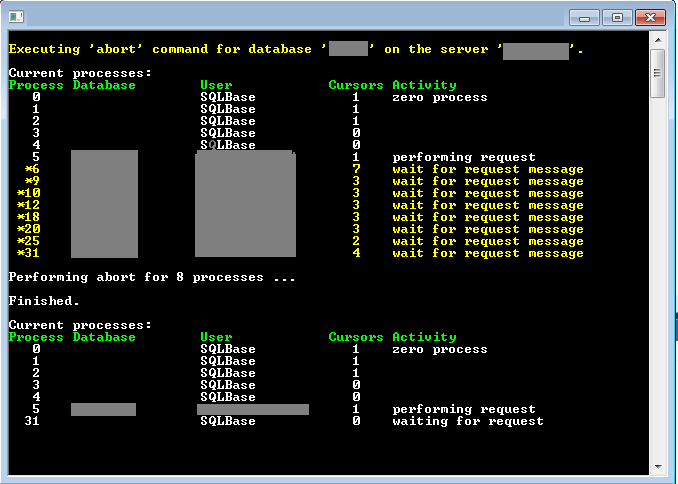678x484 pixels.
Task: Click the first 'Current processes:' heading
Action: pyautogui.click(x=80, y=73)
